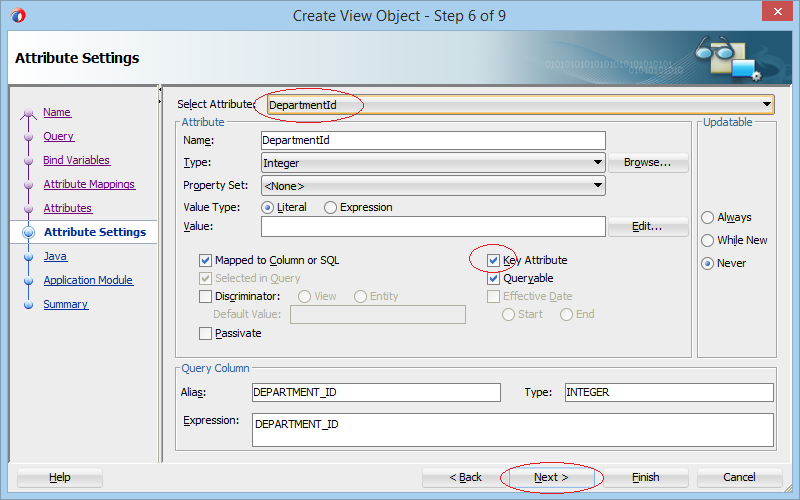Viewport: 800px width, 500px height.
Task: Click Edit button next to Value
Action: (648, 227)
